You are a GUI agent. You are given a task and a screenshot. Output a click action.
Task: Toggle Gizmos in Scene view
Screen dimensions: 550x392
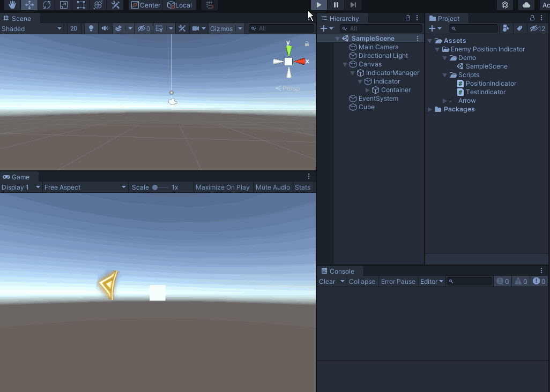pyautogui.click(x=221, y=29)
